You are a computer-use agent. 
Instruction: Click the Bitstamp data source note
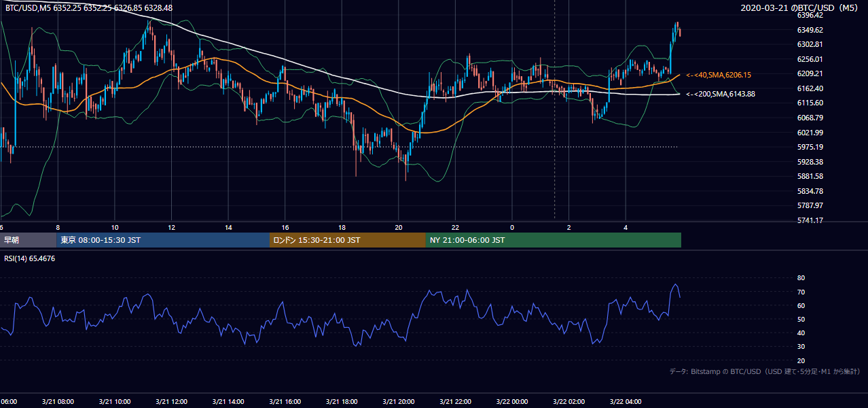765,371
